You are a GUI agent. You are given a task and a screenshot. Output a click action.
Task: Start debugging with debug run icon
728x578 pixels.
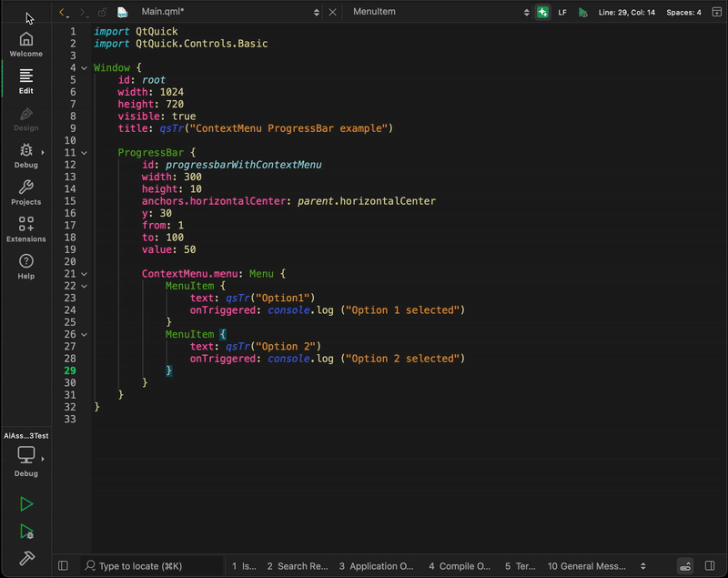[26, 531]
